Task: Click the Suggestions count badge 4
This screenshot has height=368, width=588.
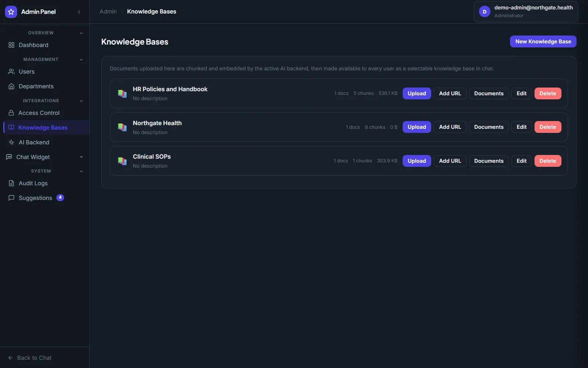Action: [x=60, y=198]
